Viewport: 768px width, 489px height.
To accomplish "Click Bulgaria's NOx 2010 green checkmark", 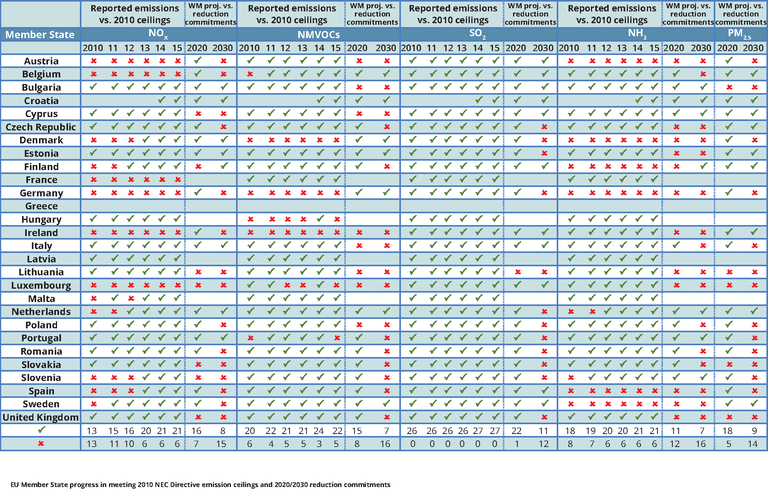I will [x=93, y=88].
